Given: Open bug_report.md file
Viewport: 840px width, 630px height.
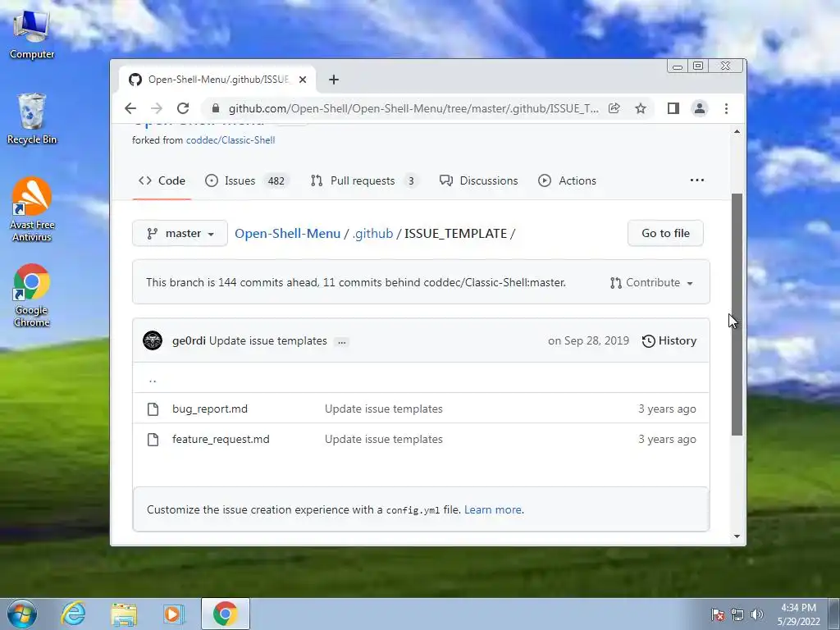Looking at the screenshot, I should click(210, 409).
